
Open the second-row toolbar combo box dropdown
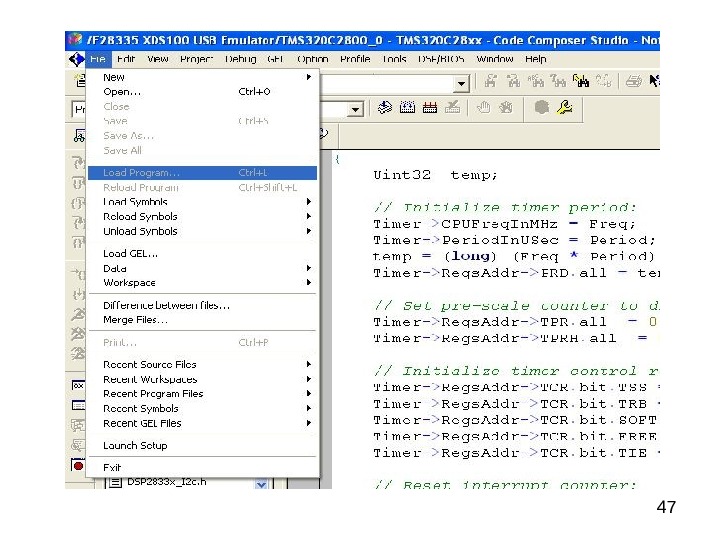coord(355,110)
